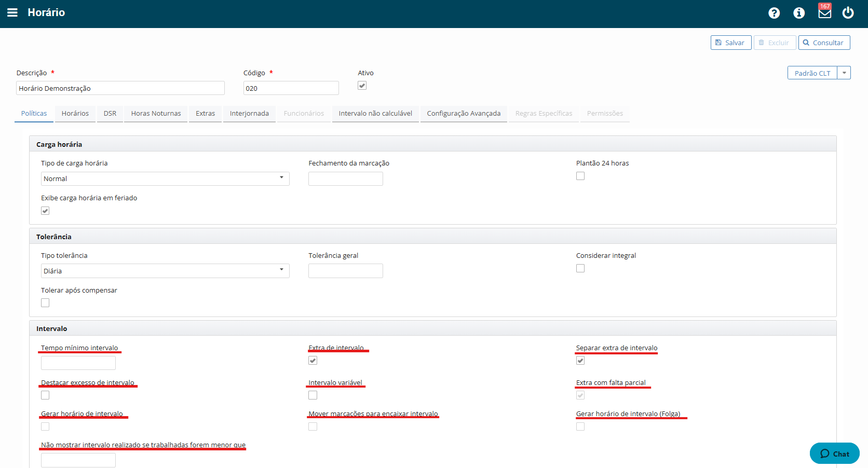Viewport: 868px width, 468px height.
Task: Click the power logout icon
Action: [x=848, y=12]
